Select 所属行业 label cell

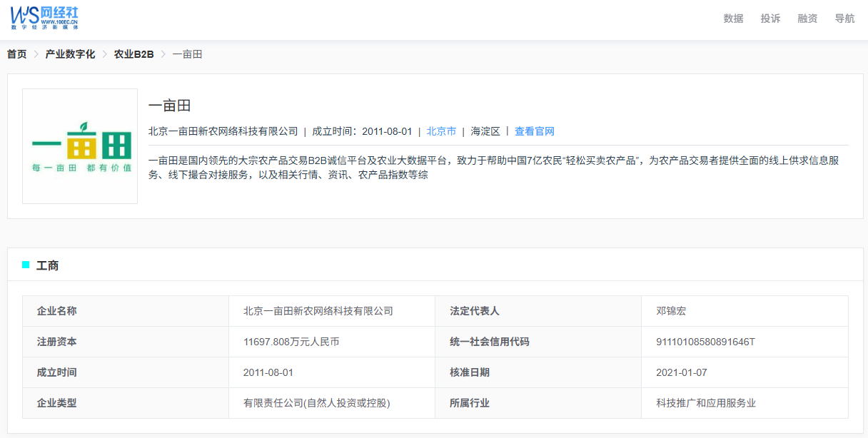tap(538, 403)
